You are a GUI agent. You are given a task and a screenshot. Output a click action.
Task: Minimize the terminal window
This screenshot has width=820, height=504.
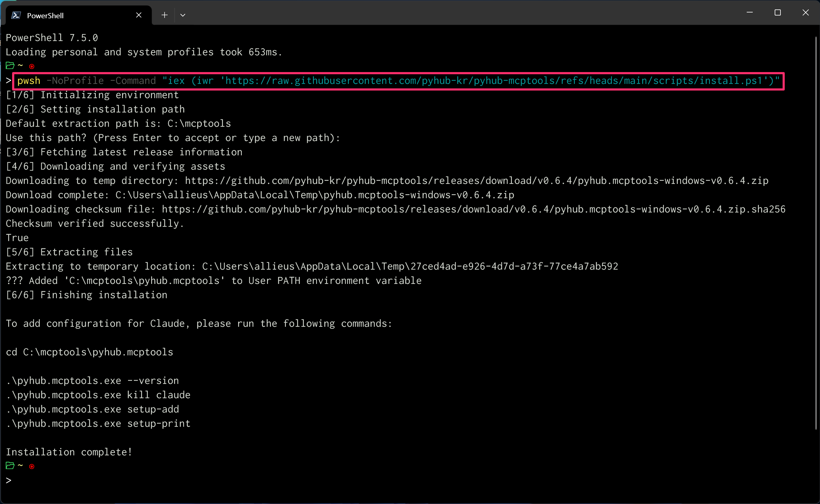click(750, 13)
